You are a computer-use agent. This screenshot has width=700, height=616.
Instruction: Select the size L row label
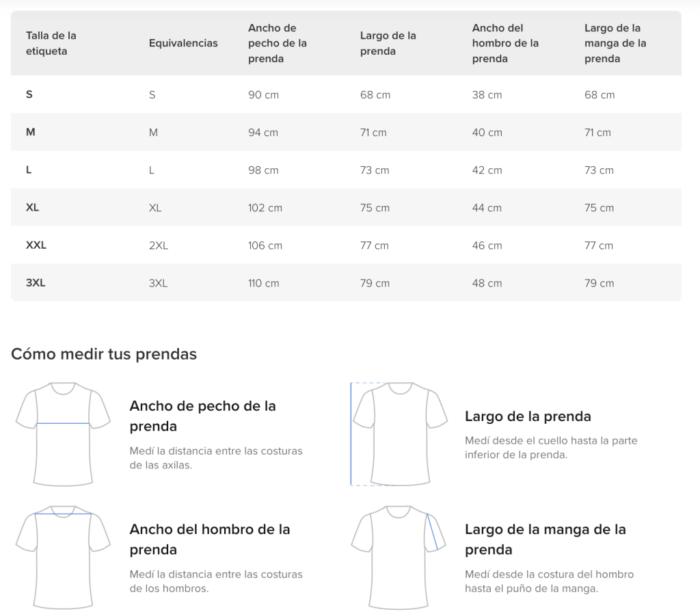point(29,170)
